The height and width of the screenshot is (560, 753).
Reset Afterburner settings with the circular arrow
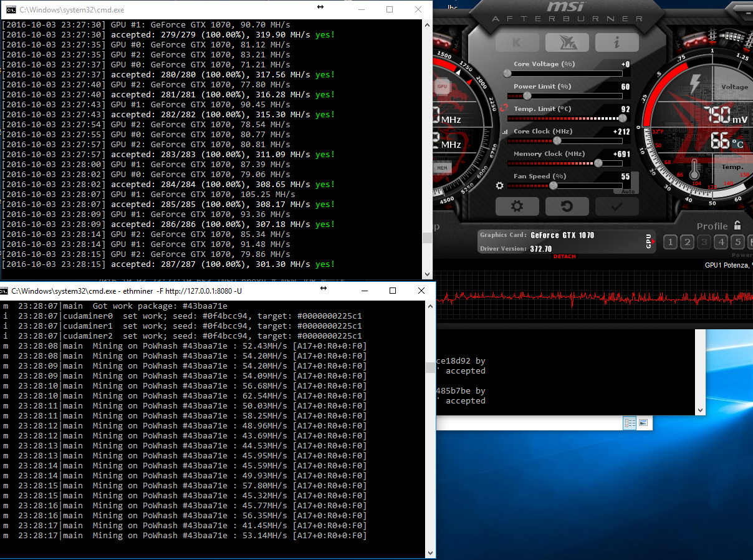(x=567, y=206)
